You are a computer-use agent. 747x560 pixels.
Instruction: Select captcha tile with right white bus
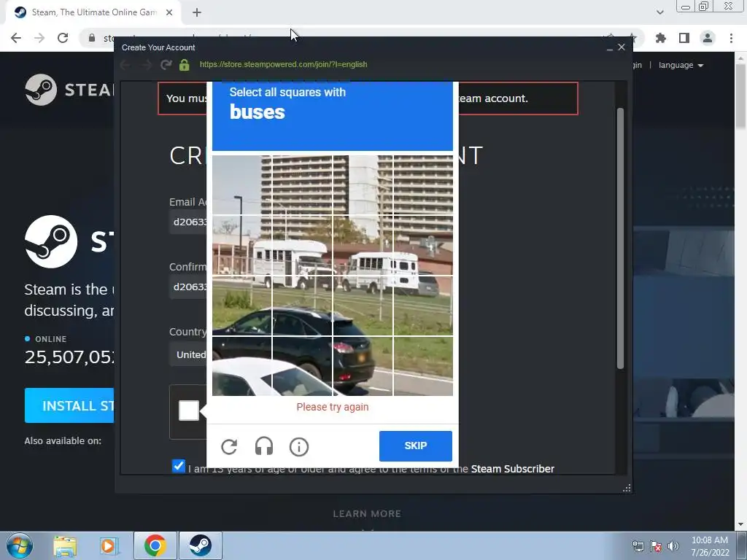pos(363,246)
